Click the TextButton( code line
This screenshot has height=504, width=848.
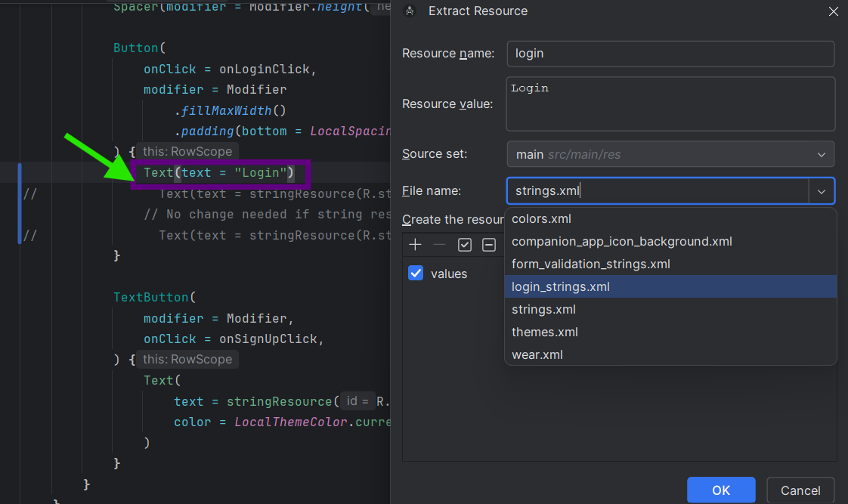(x=155, y=298)
